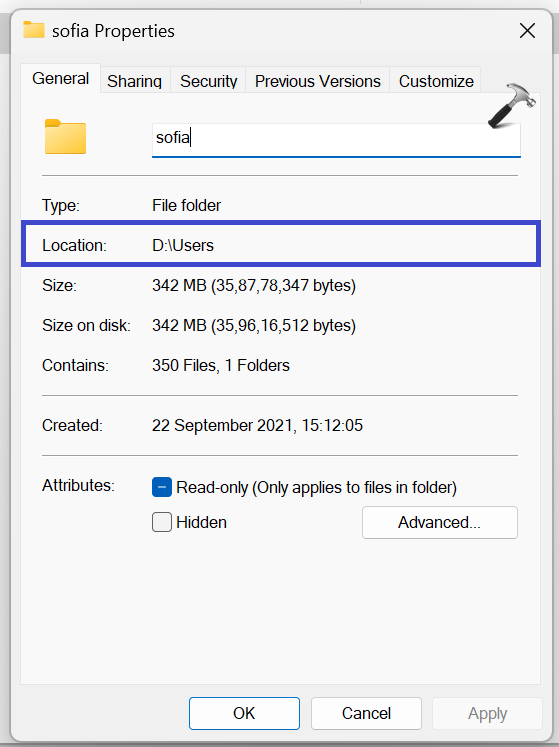
Task: Click the folder size value text
Action: [254, 285]
